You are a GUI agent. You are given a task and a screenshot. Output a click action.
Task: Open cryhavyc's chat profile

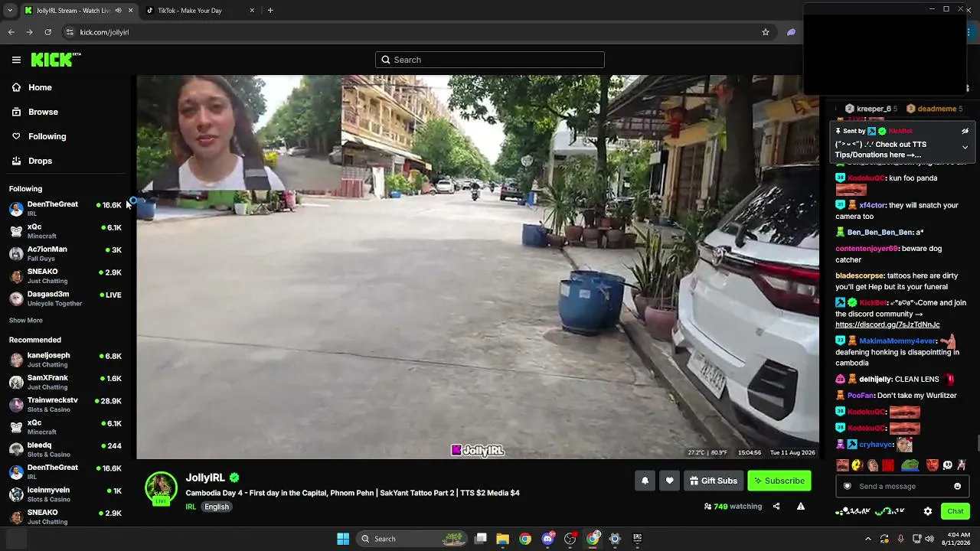[876, 445]
